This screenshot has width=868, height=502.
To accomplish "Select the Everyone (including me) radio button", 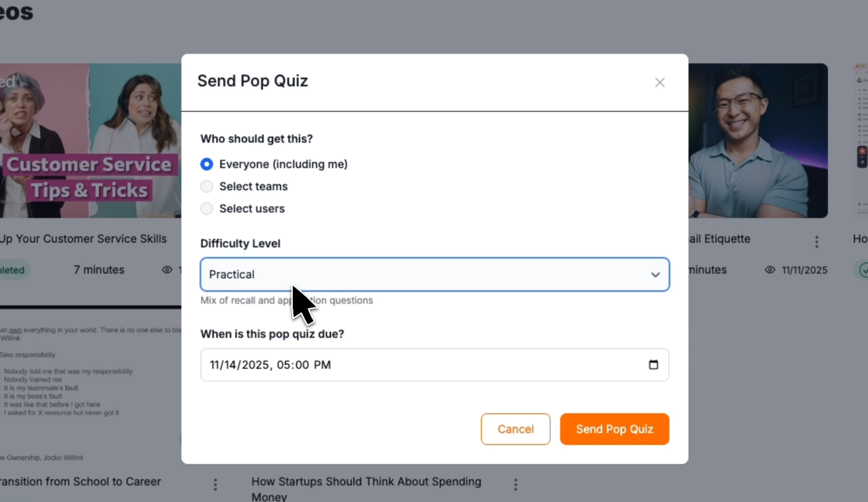I will (x=206, y=164).
